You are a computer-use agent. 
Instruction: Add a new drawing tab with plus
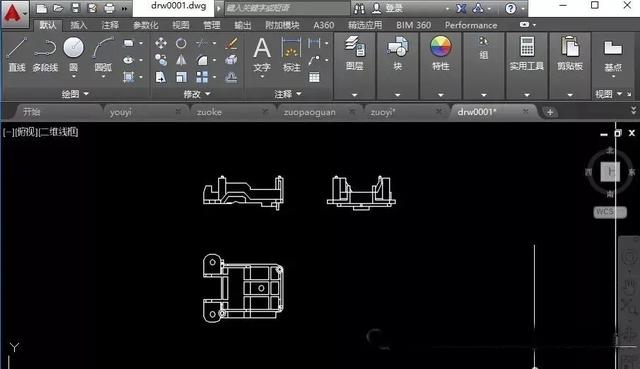550,112
